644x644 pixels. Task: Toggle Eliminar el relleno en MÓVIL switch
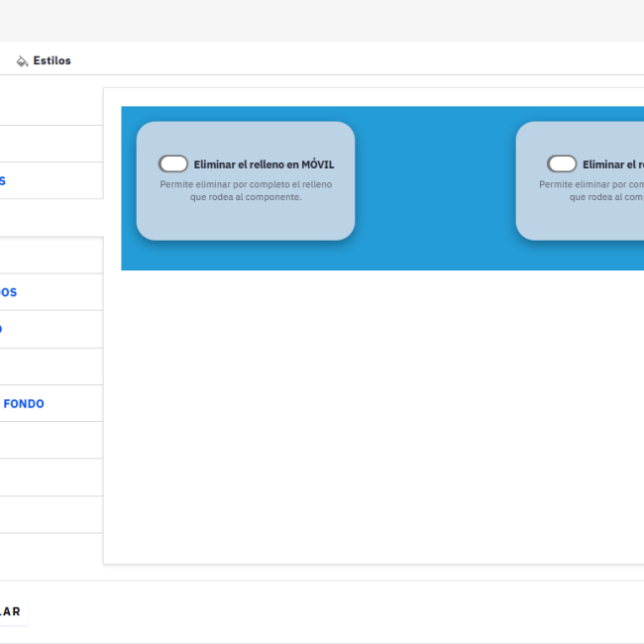[173, 163]
